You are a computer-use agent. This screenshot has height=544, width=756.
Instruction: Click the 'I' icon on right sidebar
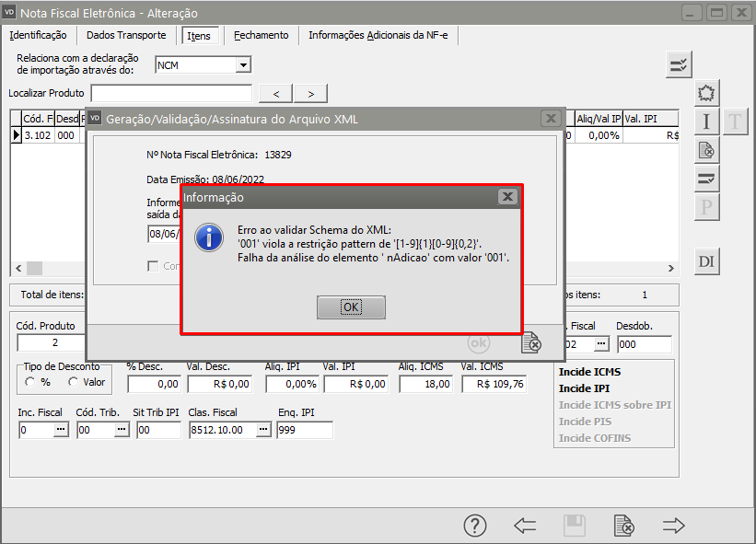(706, 122)
